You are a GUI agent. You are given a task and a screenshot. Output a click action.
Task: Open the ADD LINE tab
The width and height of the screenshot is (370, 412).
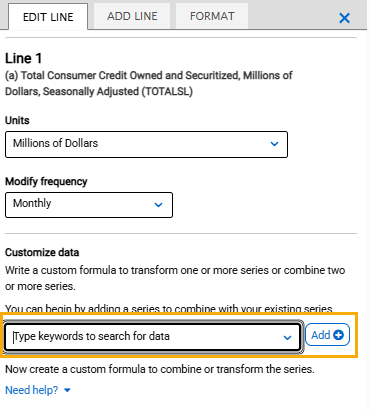click(x=132, y=16)
